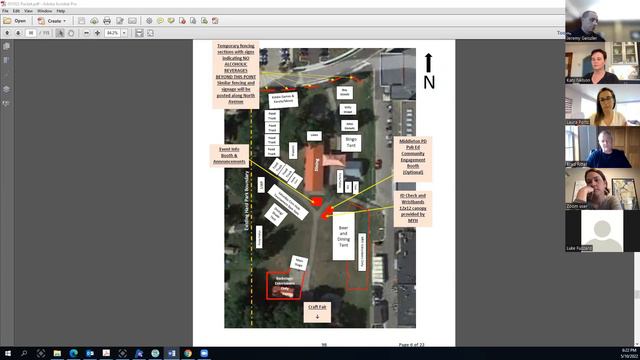Open the Windows Start menu

[x=8, y=353]
